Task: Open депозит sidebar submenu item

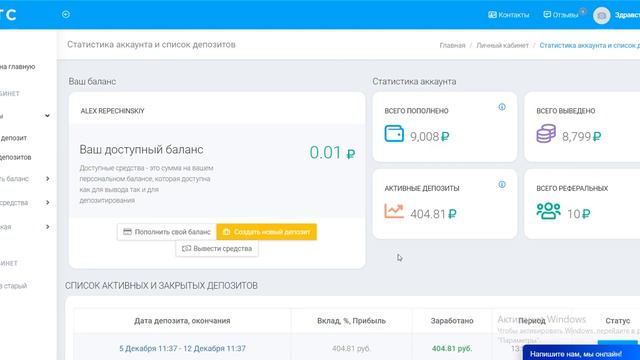Action: [x=13, y=138]
